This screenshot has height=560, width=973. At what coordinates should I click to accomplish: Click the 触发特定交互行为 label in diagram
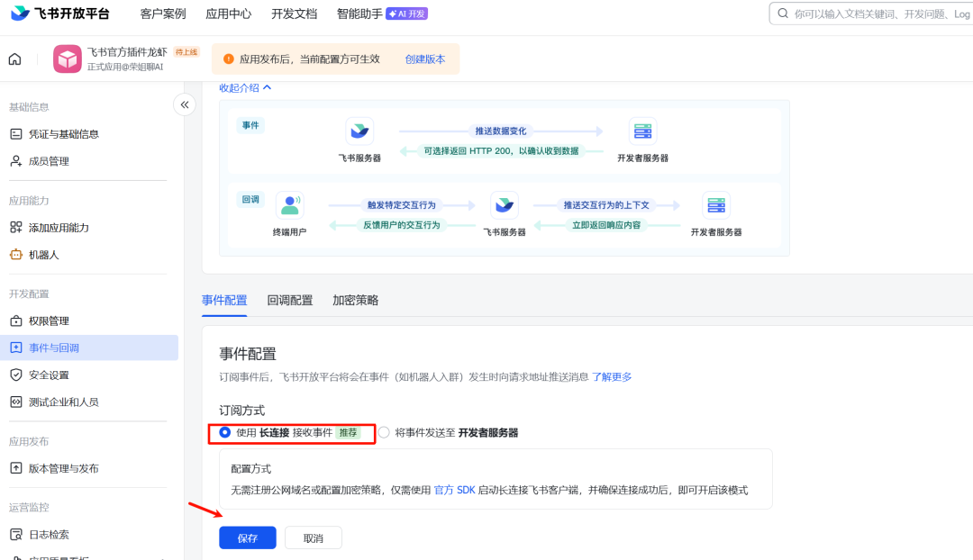[x=402, y=204]
